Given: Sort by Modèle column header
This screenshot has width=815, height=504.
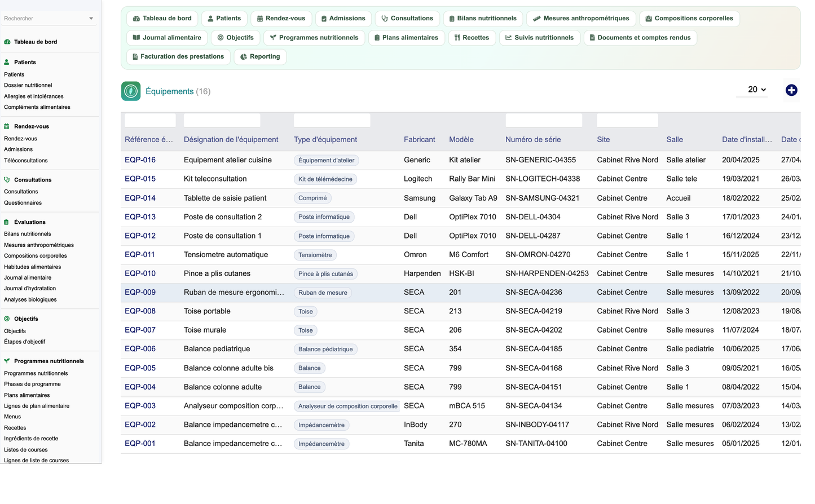Looking at the screenshot, I should click(x=461, y=140).
